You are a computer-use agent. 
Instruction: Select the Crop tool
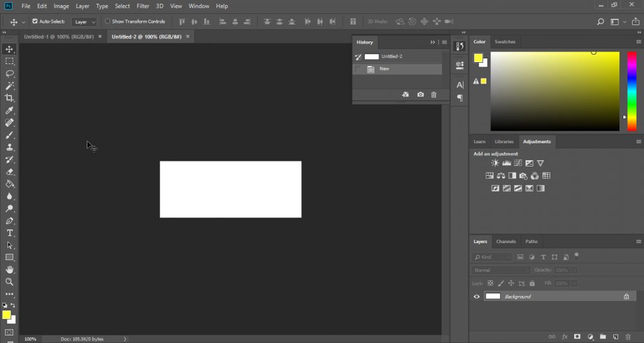pyautogui.click(x=9, y=98)
